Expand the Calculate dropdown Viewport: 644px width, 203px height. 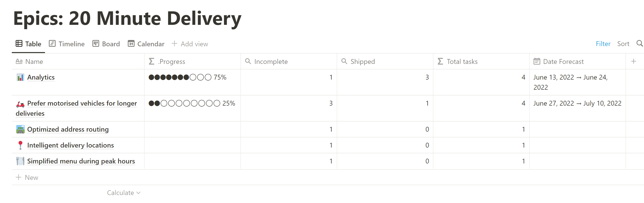pos(123,193)
